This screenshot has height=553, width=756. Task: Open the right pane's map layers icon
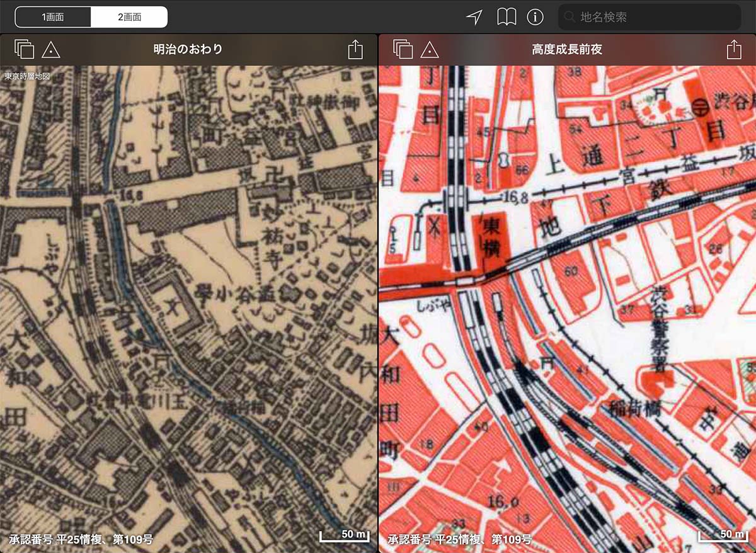coord(402,49)
